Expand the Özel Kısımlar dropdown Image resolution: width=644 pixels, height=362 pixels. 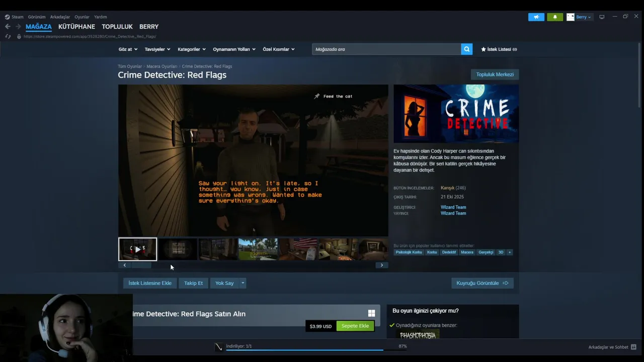click(x=279, y=49)
